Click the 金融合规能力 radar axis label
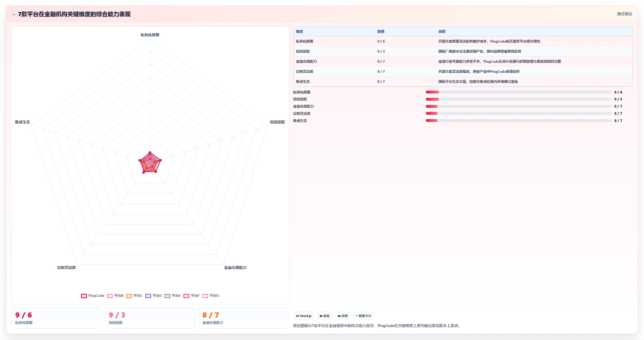The width and height of the screenshot is (644, 340). [x=235, y=268]
